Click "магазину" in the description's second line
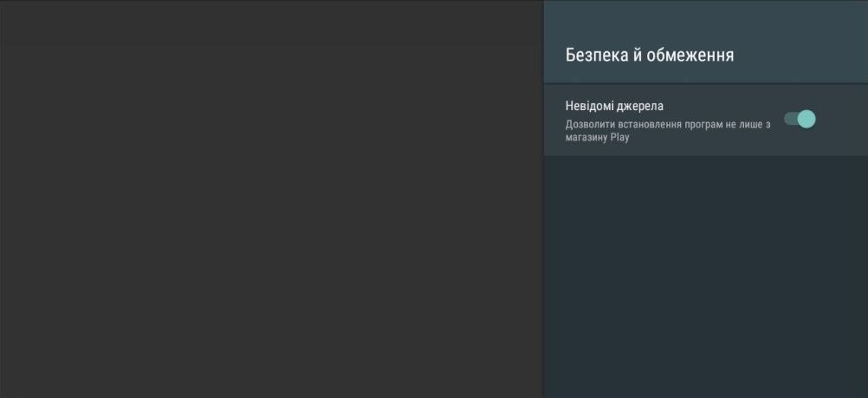 pos(586,138)
